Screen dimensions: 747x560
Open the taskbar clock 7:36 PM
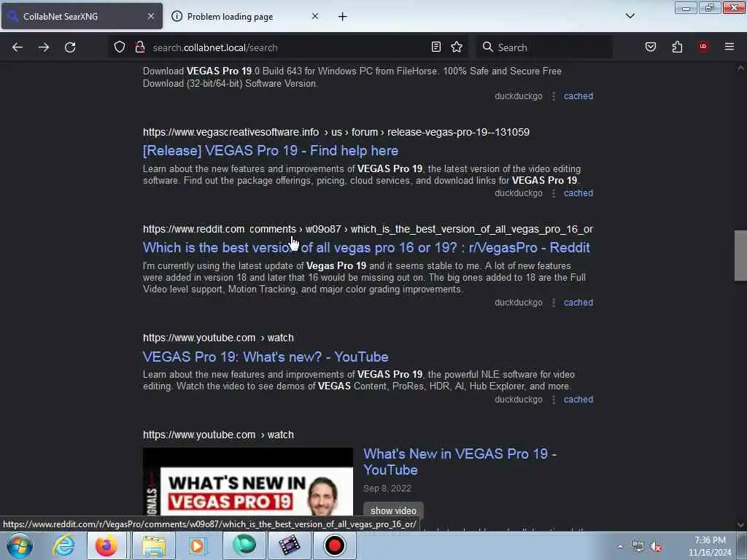click(710, 546)
